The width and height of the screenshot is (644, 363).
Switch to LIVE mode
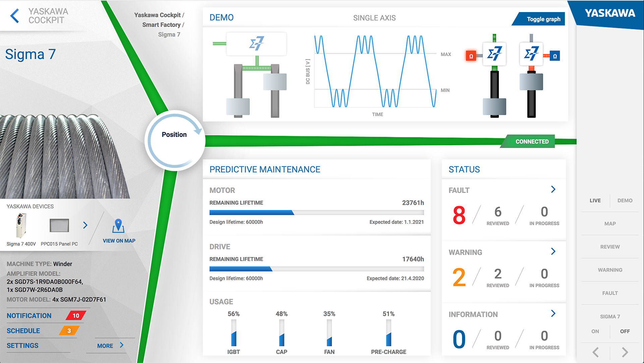pyautogui.click(x=595, y=201)
